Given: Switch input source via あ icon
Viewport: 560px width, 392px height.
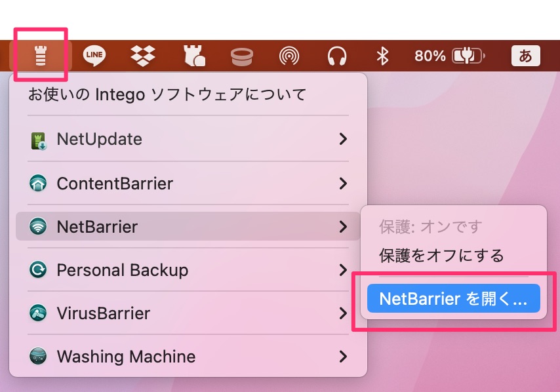Looking at the screenshot, I should point(525,56).
